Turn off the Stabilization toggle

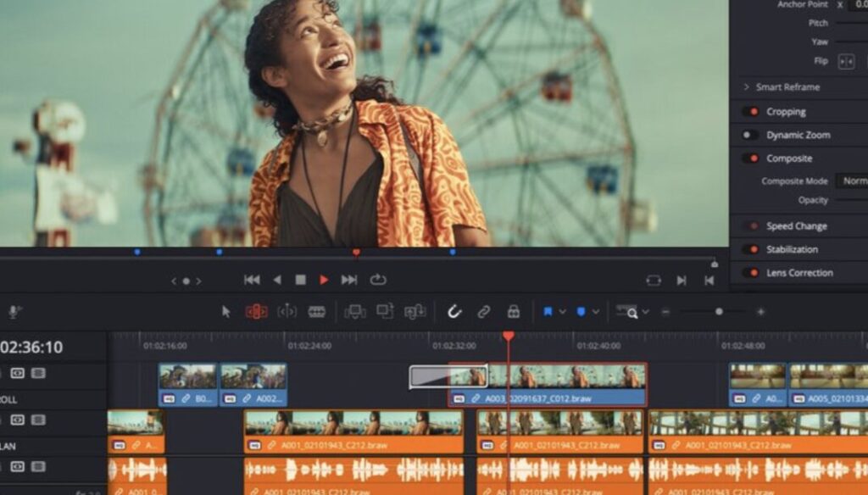coord(750,249)
